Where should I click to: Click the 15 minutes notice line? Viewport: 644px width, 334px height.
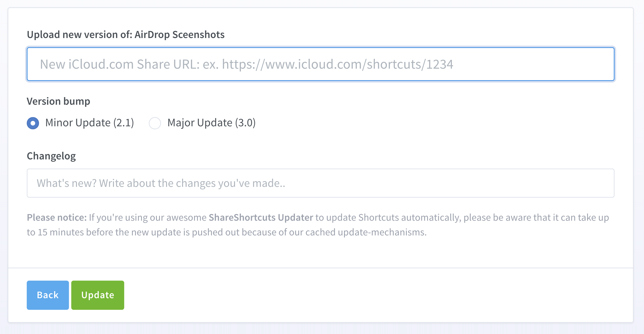[x=227, y=232]
